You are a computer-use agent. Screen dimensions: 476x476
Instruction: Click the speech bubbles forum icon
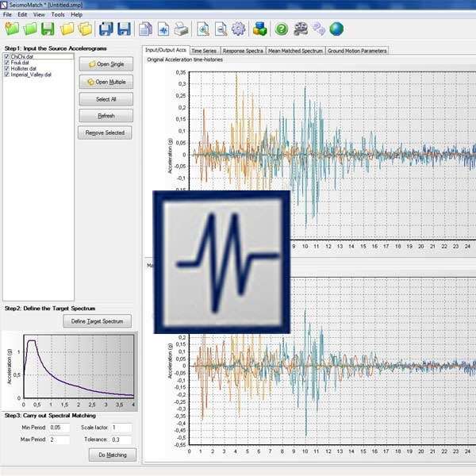tap(319, 29)
